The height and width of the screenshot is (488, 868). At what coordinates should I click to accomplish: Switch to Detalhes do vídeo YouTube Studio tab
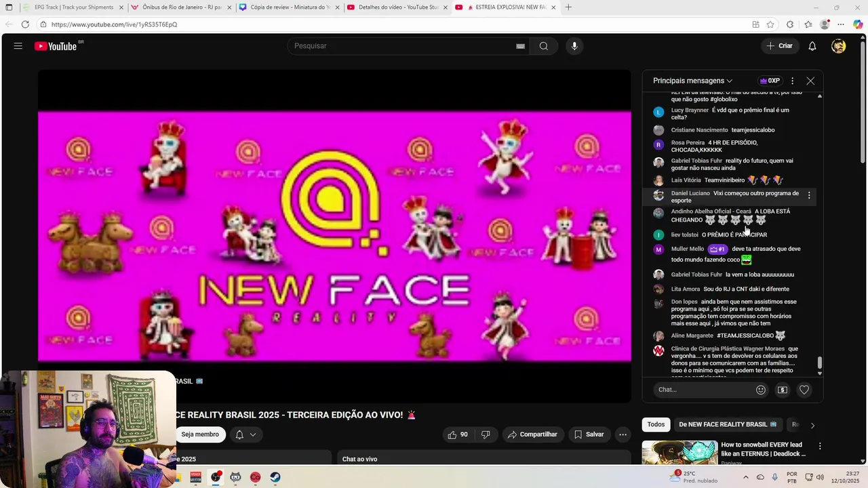click(398, 7)
